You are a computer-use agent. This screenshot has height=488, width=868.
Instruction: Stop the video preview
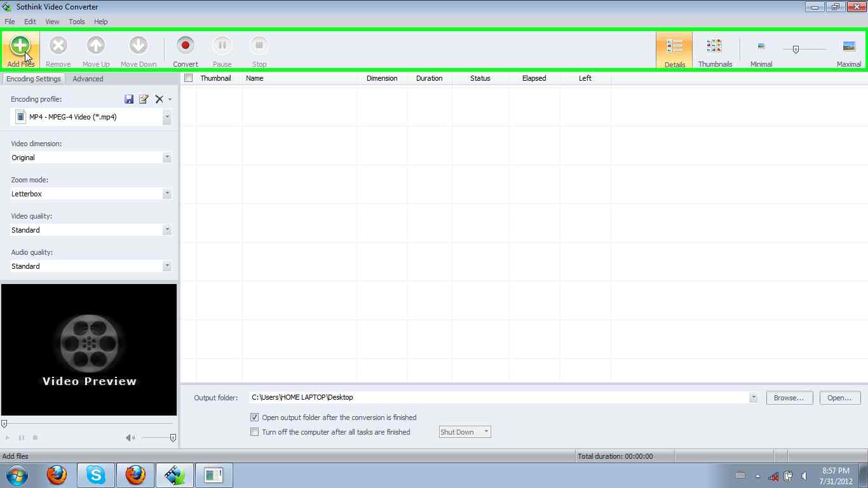[x=35, y=438]
